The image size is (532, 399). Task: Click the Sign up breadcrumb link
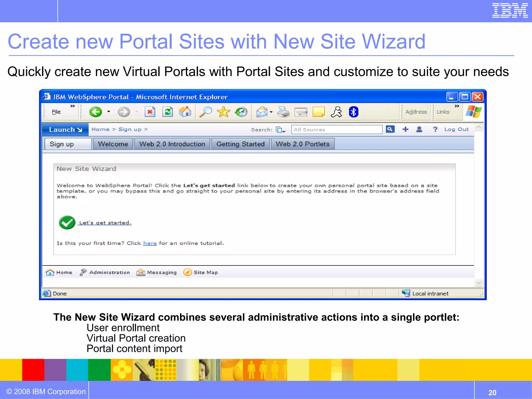pos(130,129)
